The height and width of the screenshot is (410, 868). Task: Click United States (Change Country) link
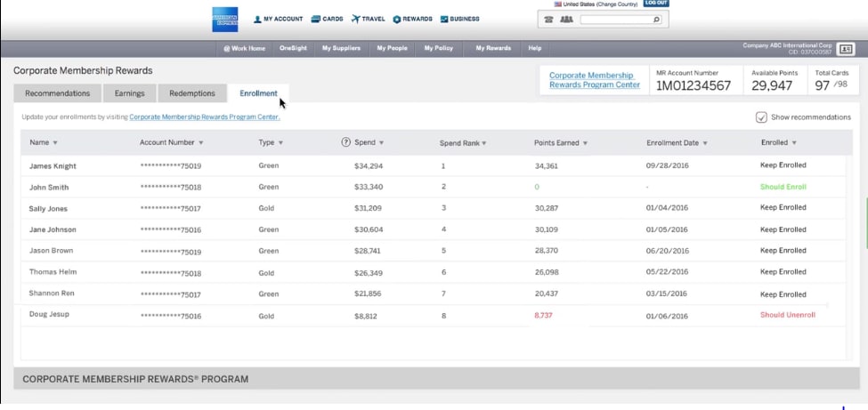(x=600, y=4)
